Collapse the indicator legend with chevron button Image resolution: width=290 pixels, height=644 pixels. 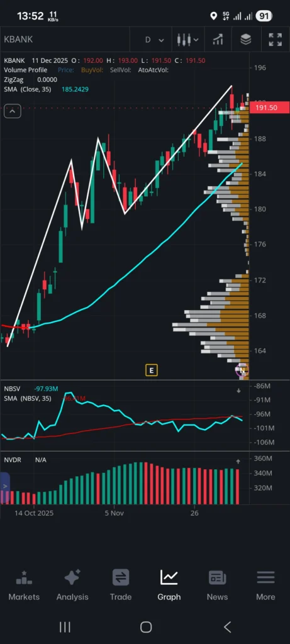[13, 111]
